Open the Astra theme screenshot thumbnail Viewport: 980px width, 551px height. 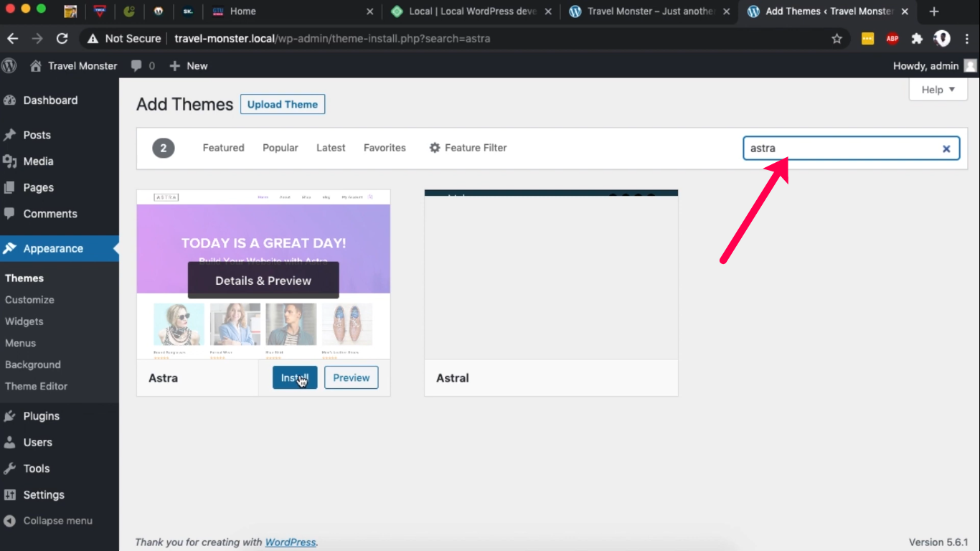[x=263, y=274]
